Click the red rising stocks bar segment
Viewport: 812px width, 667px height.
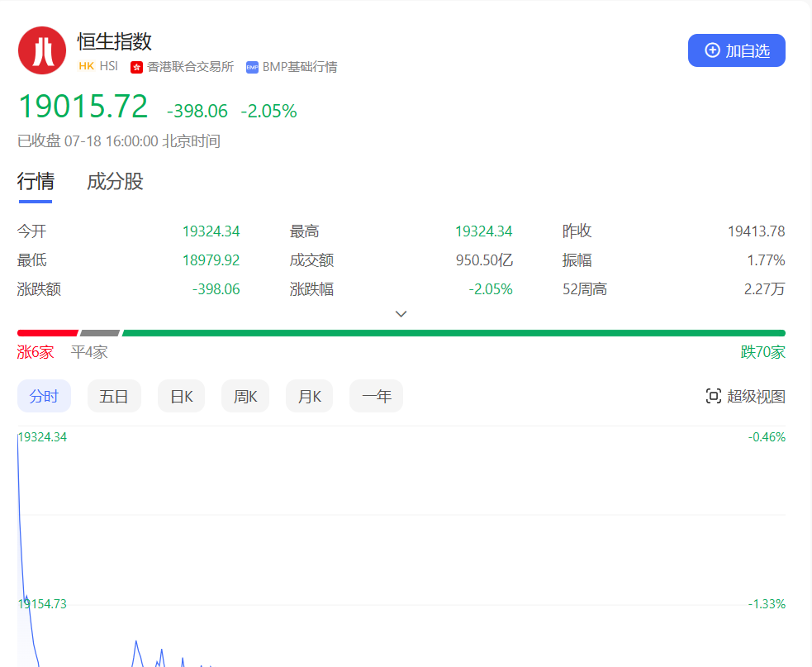coord(48,333)
